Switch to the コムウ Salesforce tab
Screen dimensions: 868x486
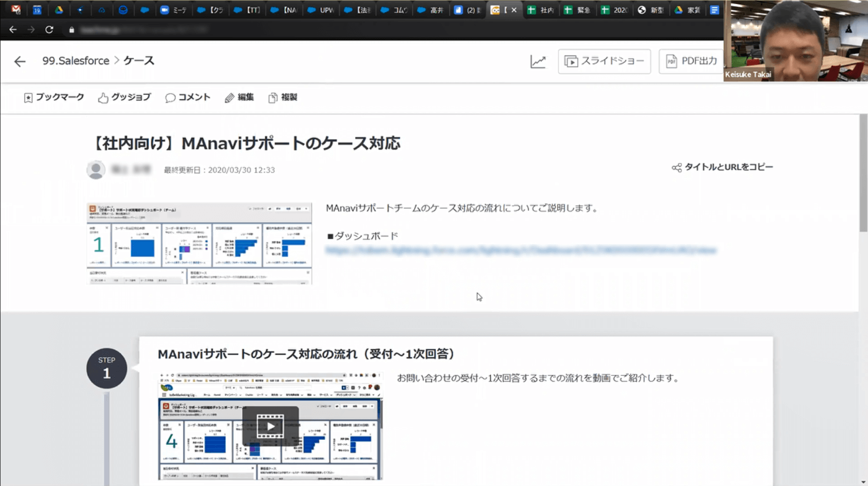coord(393,10)
